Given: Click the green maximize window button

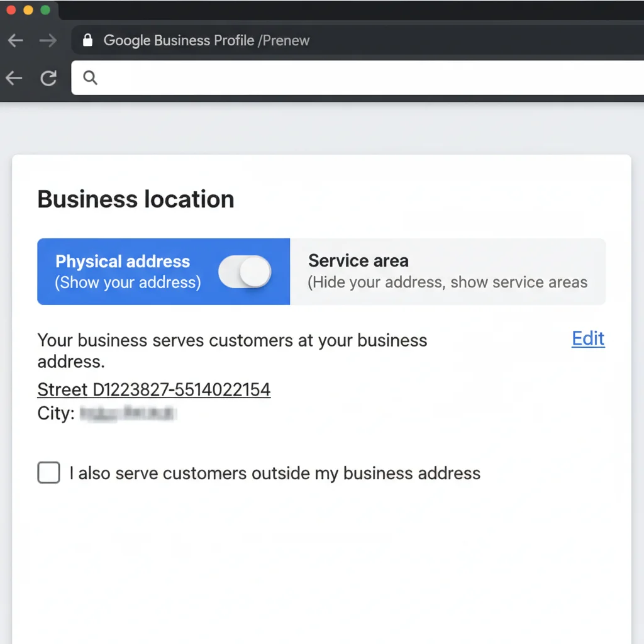Looking at the screenshot, I should (x=45, y=10).
